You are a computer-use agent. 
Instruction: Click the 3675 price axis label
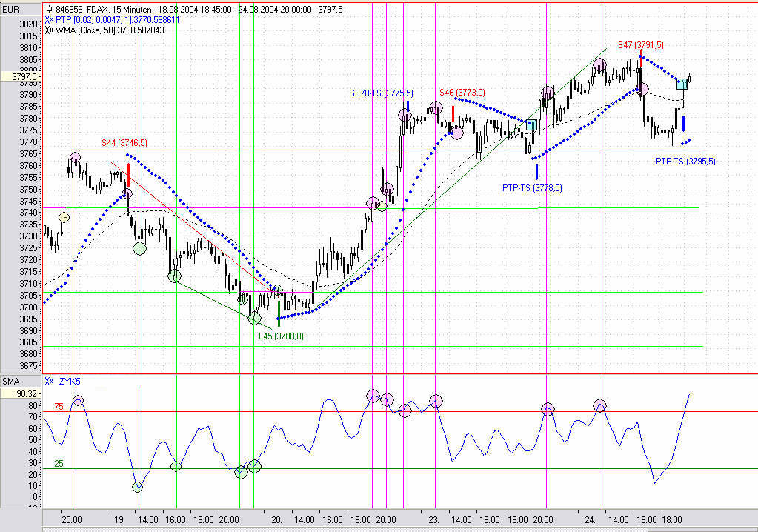tap(28, 366)
